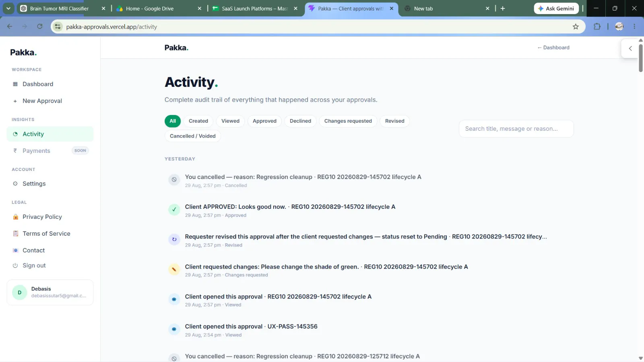Open the Privacy Policy link
The image size is (644, 362).
[x=50, y=217]
